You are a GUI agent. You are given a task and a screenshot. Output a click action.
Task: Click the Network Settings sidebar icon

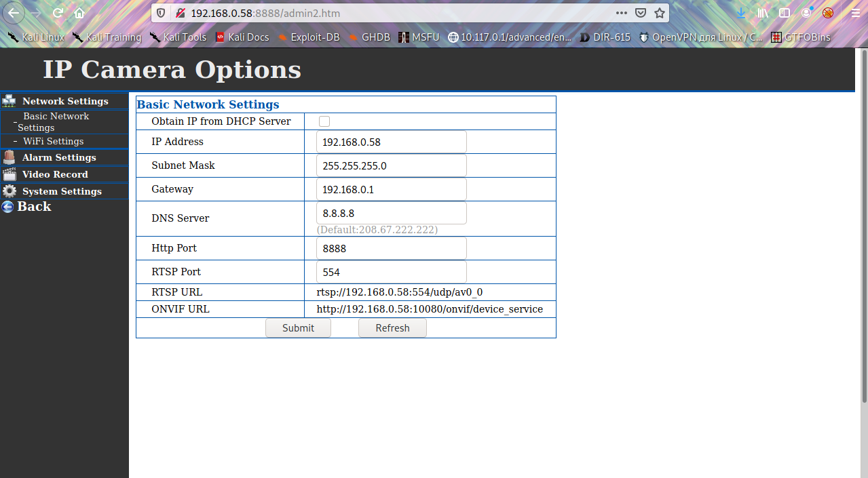click(x=9, y=101)
